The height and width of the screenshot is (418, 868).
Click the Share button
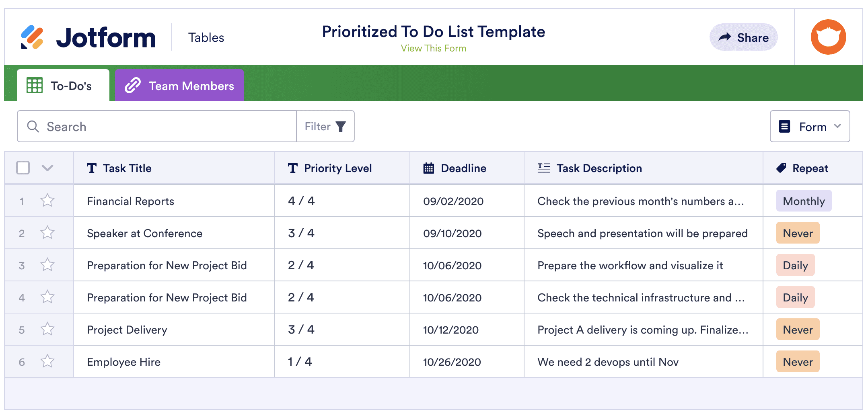[x=743, y=37]
